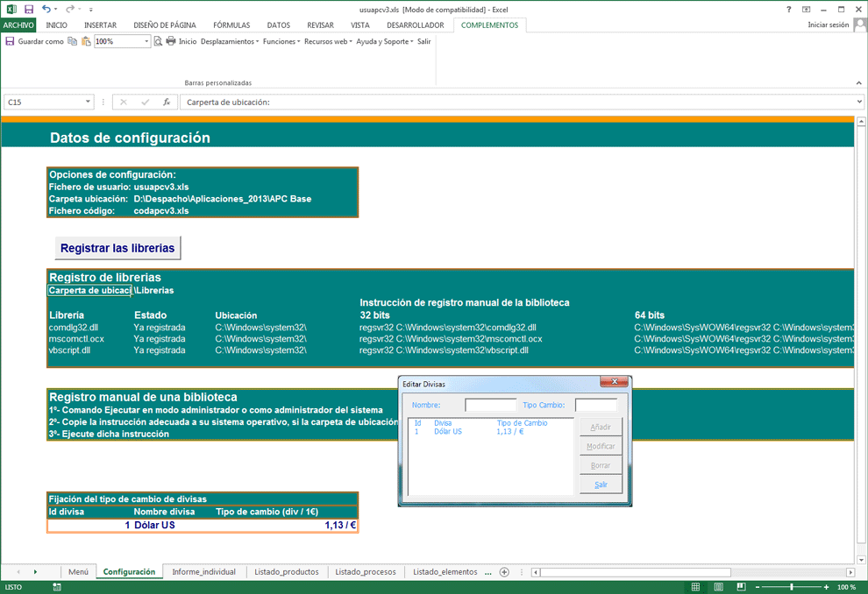The width and height of the screenshot is (868, 594).
Task: Click the Save icon in quick access toolbar
Action: (x=29, y=10)
